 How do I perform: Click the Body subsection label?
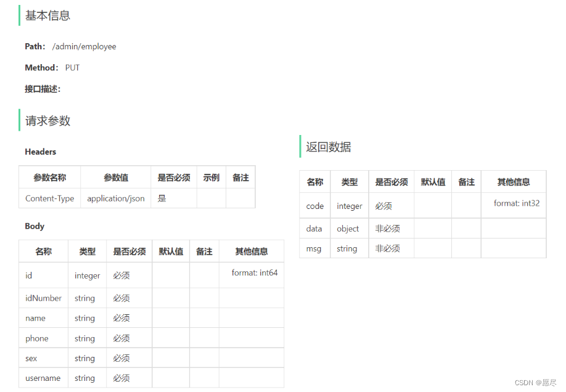pos(34,226)
